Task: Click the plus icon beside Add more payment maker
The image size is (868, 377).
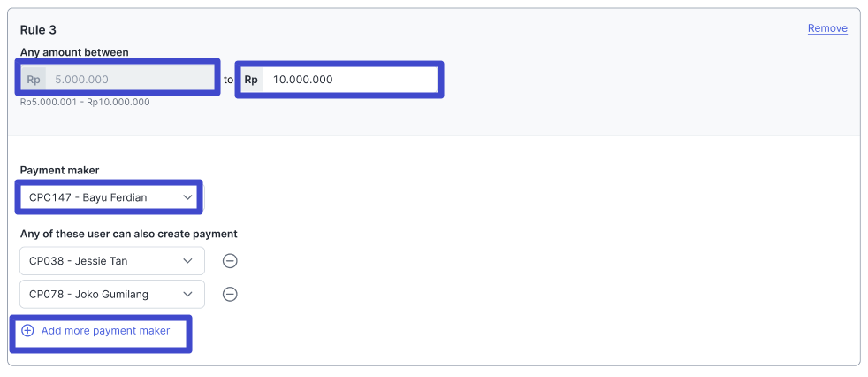Action: click(27, 331)
